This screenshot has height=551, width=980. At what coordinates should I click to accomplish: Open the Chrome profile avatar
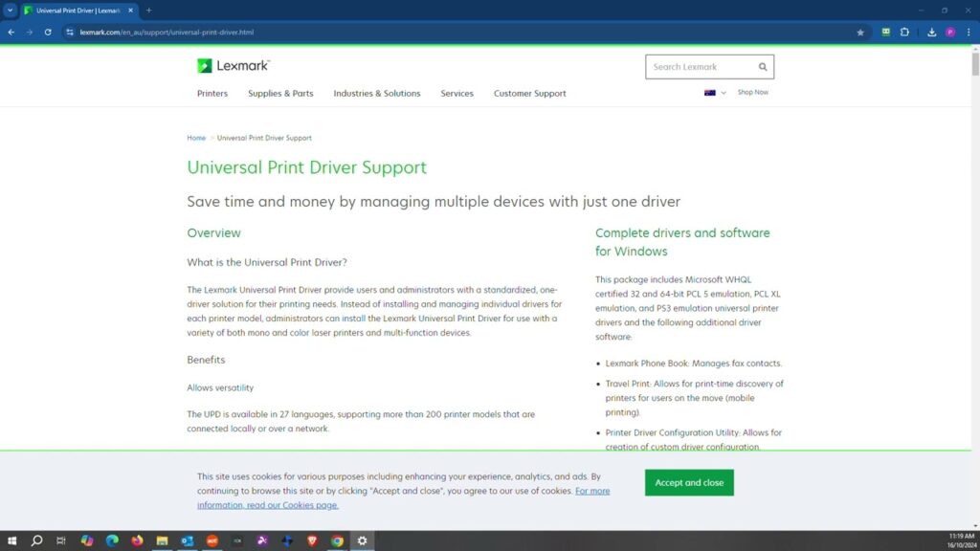pos(950,33)
